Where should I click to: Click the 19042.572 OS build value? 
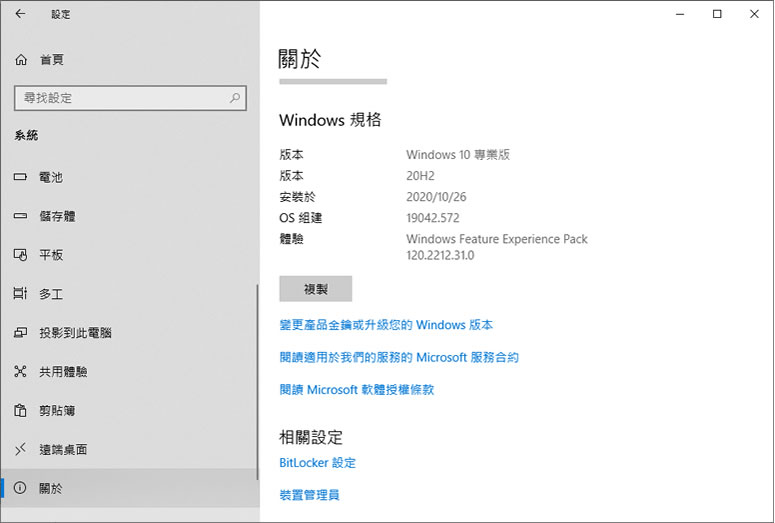[x=432, y=218]
